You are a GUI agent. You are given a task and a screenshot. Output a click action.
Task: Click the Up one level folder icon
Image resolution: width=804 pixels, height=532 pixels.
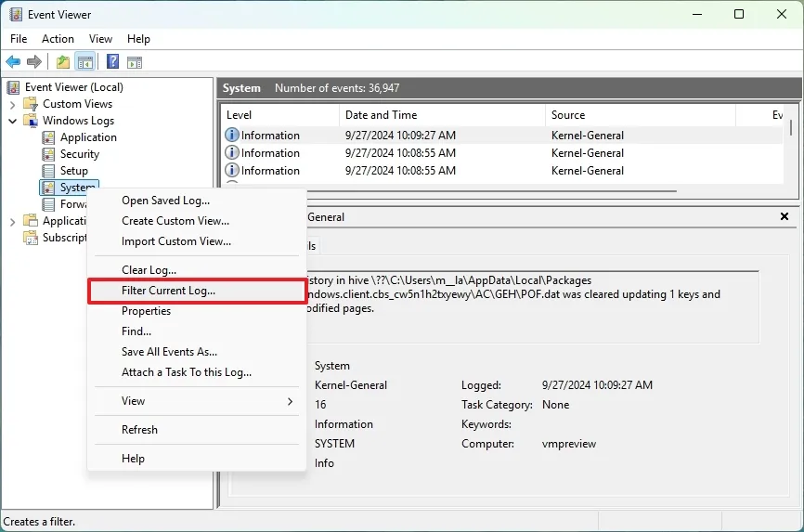(x=62, y=62)
